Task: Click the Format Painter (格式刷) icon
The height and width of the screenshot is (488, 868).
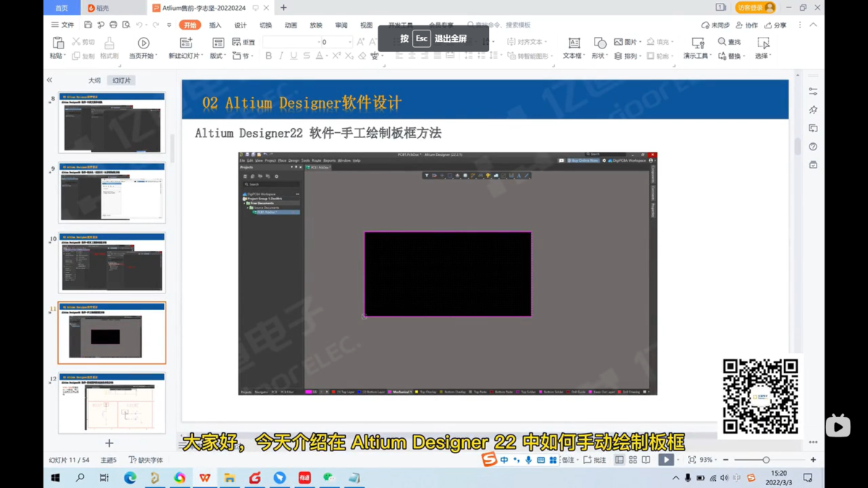Action: coord(109,43)
